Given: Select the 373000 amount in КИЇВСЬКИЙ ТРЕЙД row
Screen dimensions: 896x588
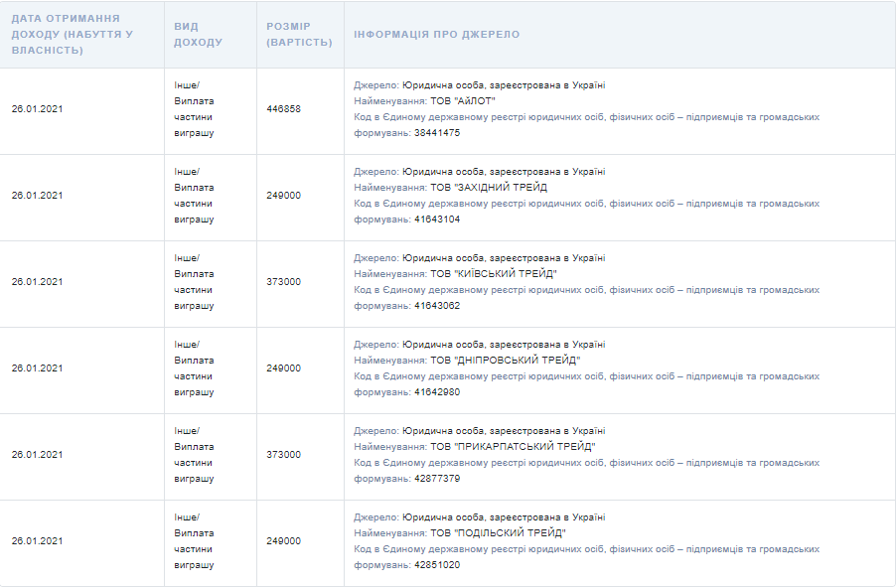Looking at the screenshot, I should 283,281.
